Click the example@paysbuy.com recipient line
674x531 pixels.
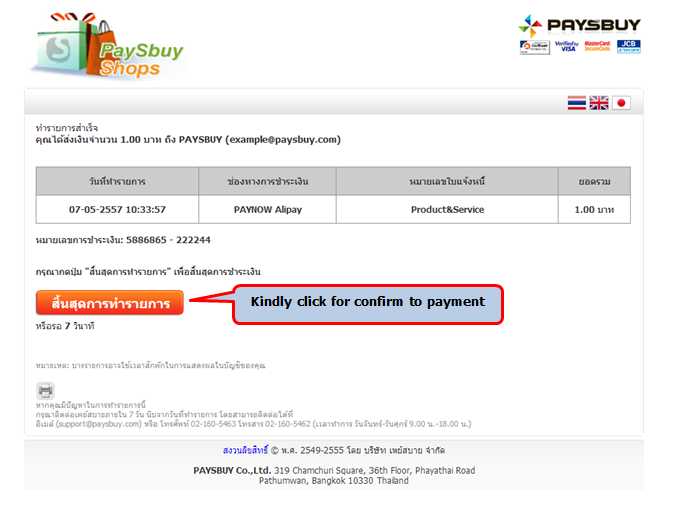188,140
